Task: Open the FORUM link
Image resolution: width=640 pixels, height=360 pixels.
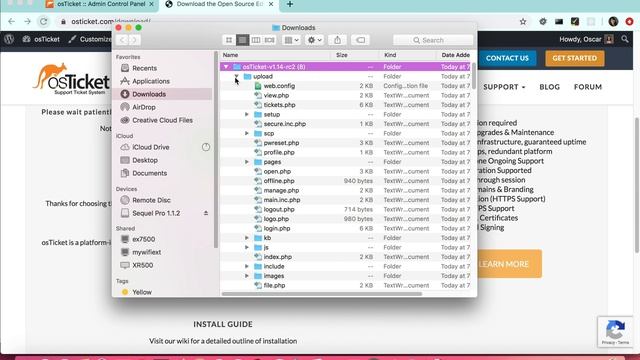Action: 588,87
